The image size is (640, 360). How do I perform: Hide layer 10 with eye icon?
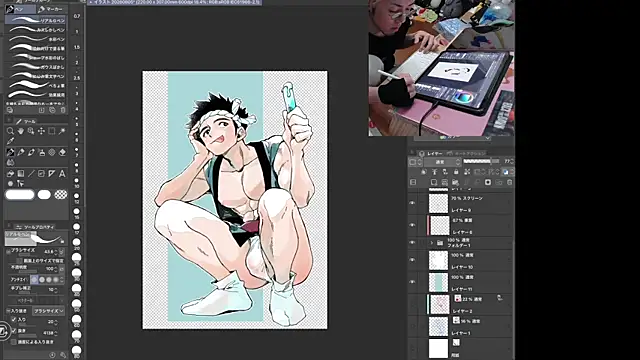412,260
